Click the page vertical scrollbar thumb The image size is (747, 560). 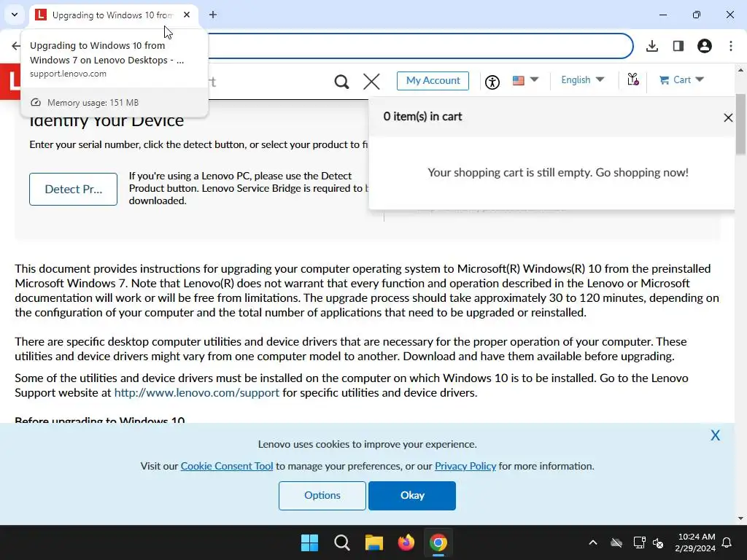click(740, 124)
